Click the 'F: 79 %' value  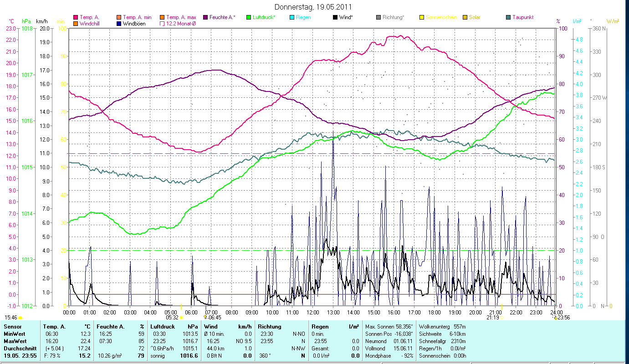click(52, 355)
